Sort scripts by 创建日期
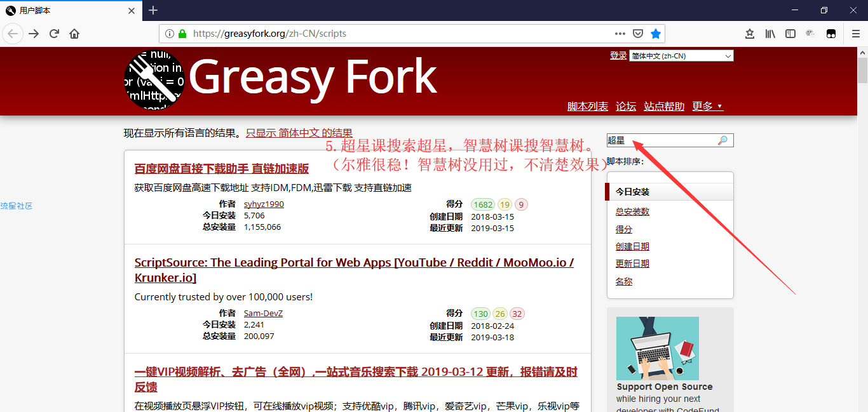 click(x=632, y=246)
